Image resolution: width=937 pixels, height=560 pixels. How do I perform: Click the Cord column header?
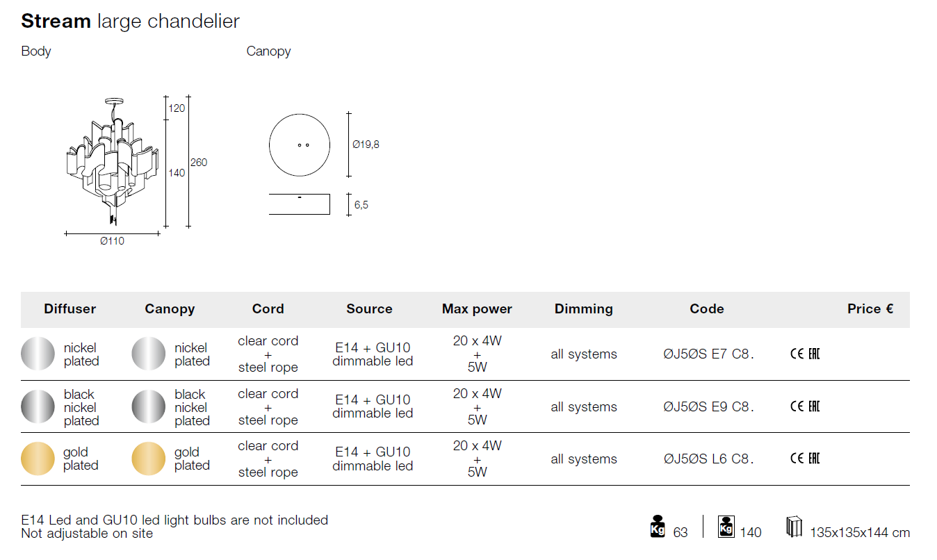(268, 309)
